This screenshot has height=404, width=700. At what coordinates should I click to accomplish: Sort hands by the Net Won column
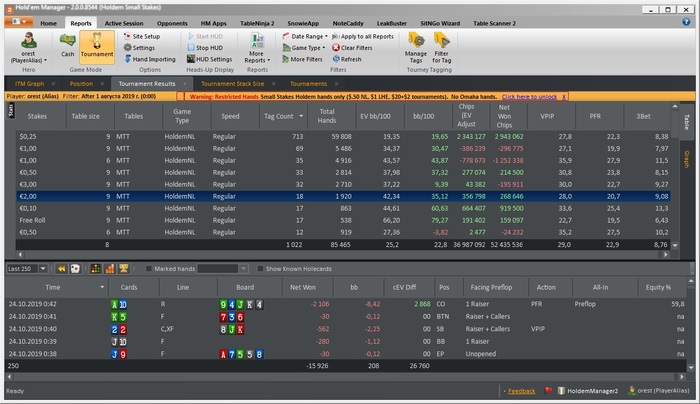click(x=303, y=287)
